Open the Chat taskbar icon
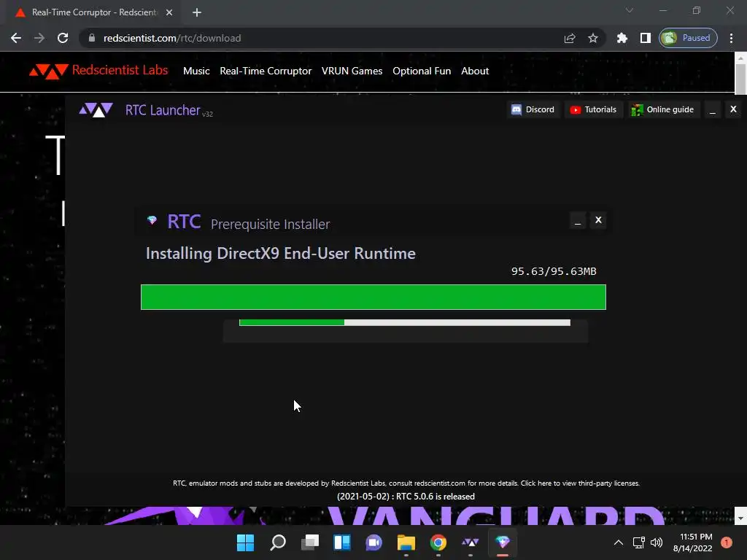747x560 pixels. point(374,542)
